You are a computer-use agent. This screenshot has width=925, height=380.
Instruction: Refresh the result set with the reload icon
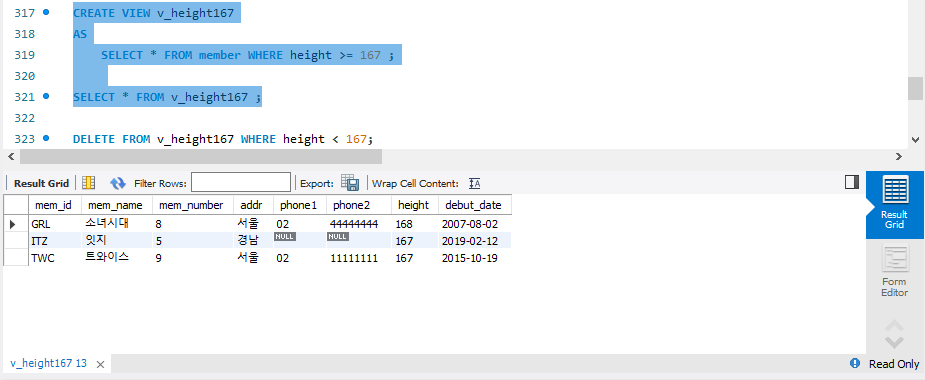[x=118, y=183]
